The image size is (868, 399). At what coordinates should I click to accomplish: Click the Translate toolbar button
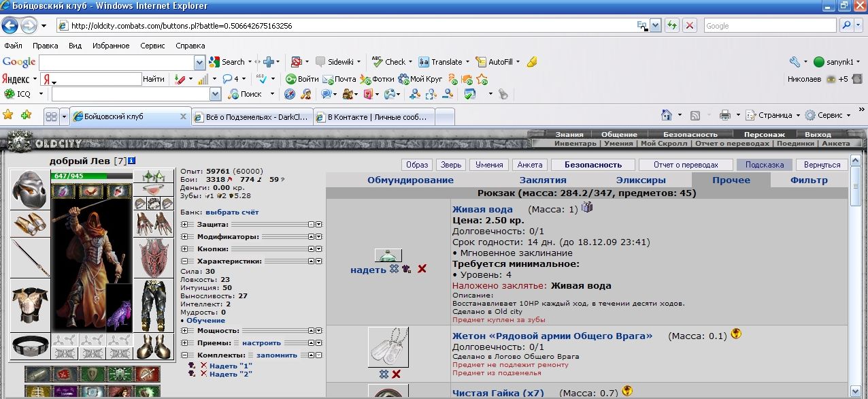click(x=441, y=61)
